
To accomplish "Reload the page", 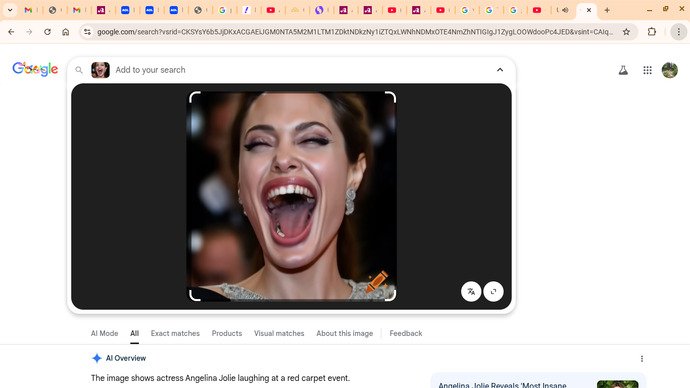I will click(x=48, y=32).
